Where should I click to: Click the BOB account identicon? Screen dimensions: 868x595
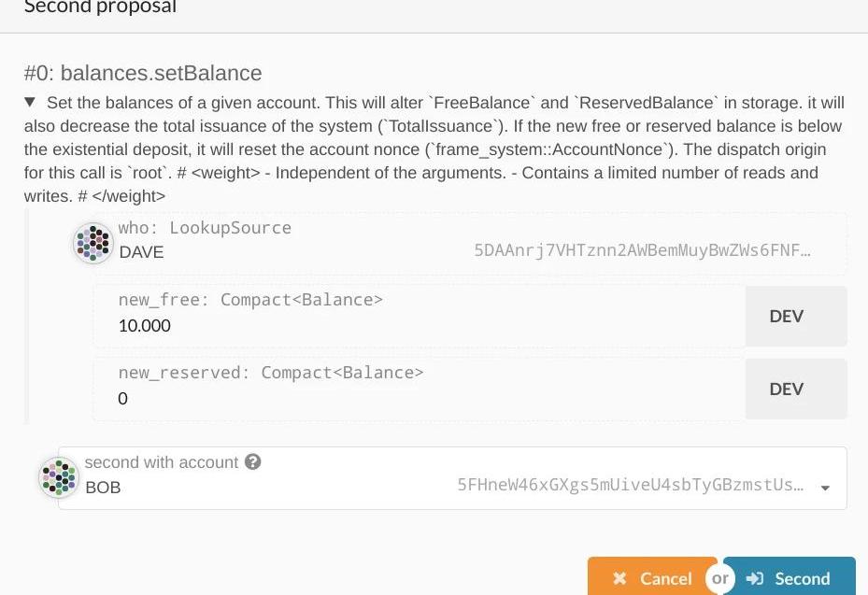pos(59,477)
